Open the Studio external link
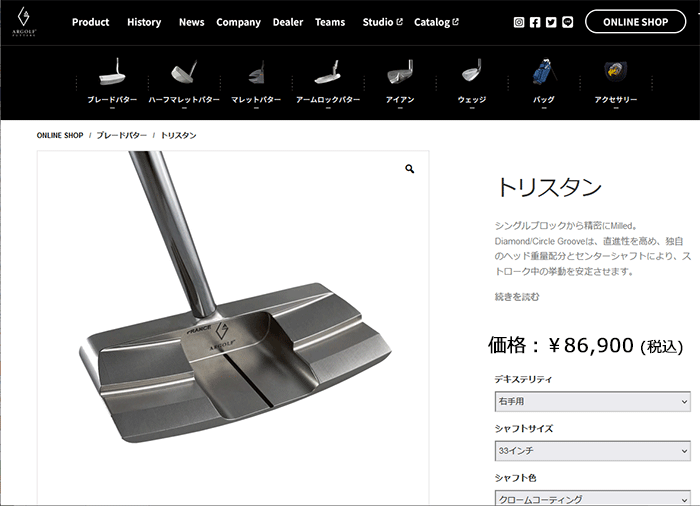 pyautogui.click(x=383, y=22)
